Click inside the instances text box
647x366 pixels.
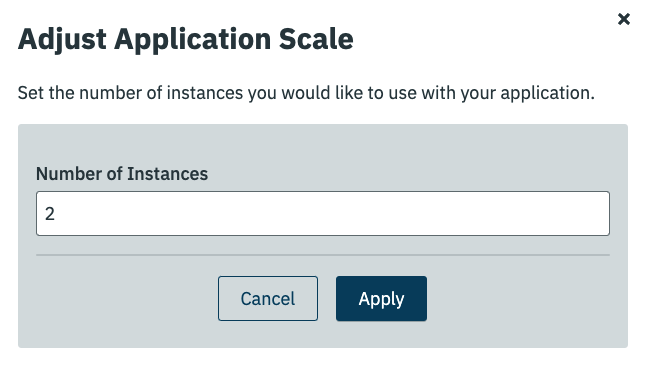pos(323,213)
